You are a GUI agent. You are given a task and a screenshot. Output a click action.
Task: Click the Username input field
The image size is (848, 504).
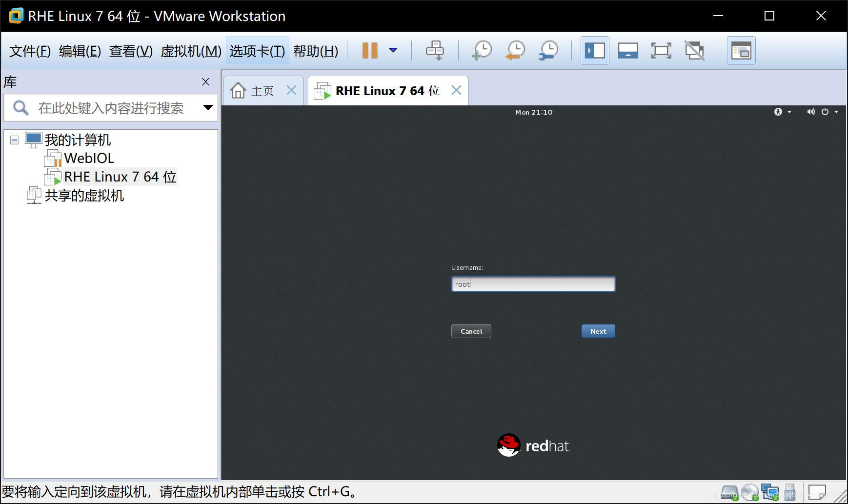533,284
